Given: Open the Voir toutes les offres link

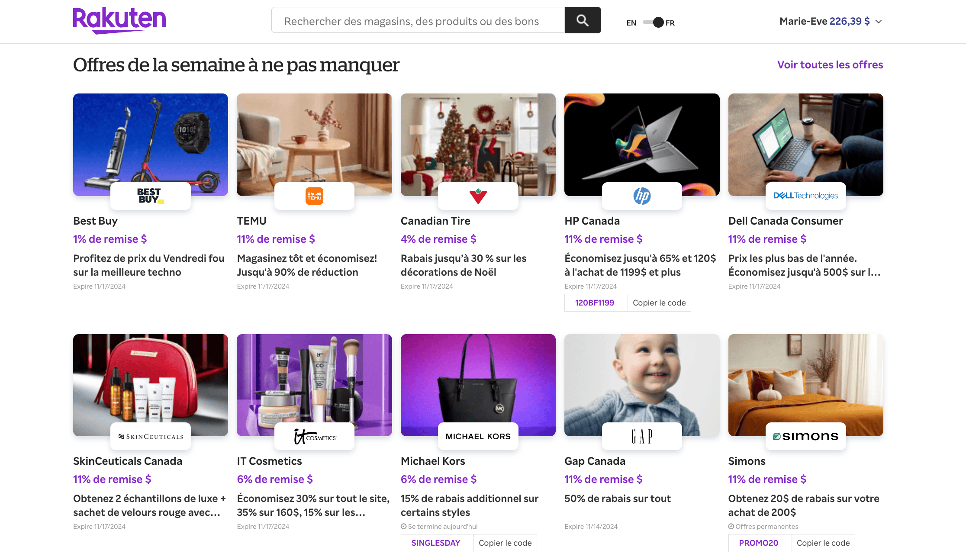Looking at the screenshot, I should tap(830, 64).
